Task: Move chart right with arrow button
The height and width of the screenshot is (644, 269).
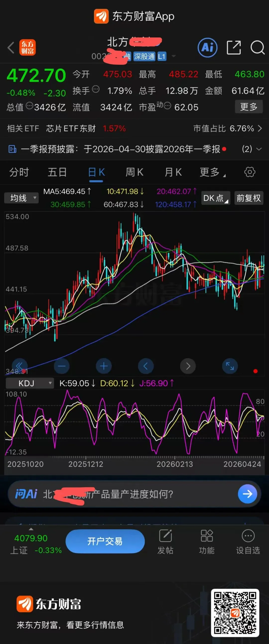Action: [x=188, y=366]
